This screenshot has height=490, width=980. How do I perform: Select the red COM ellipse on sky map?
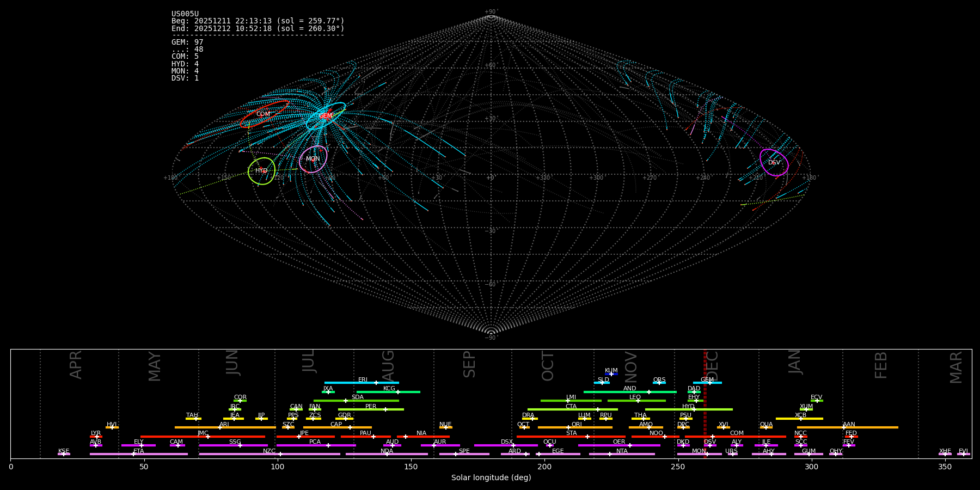pyautogui.click(x=265, y=114)
